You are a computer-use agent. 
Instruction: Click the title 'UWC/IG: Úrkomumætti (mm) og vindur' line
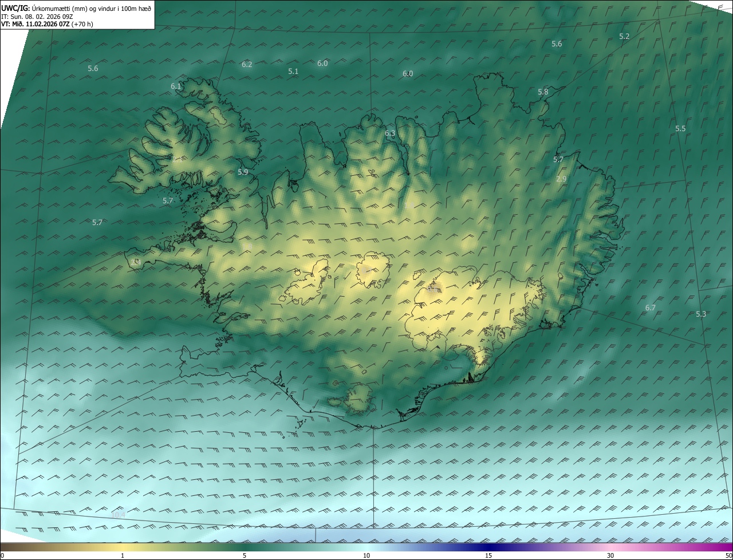tap(77, 8)
